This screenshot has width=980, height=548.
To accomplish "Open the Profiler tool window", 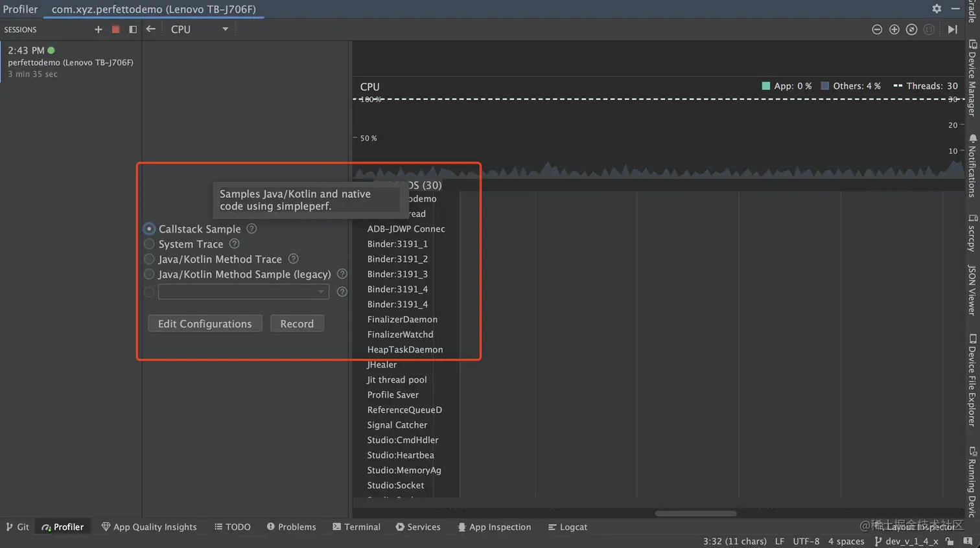I will (63, 527).
